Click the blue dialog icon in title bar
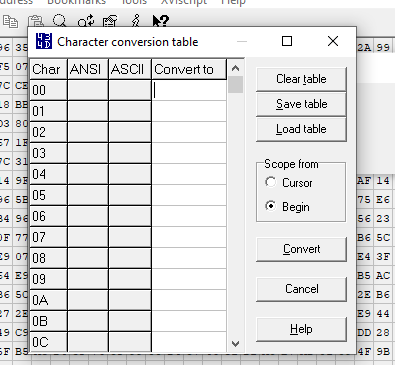The height and width of the screenshot is (365, 395). tap(44, 41)
